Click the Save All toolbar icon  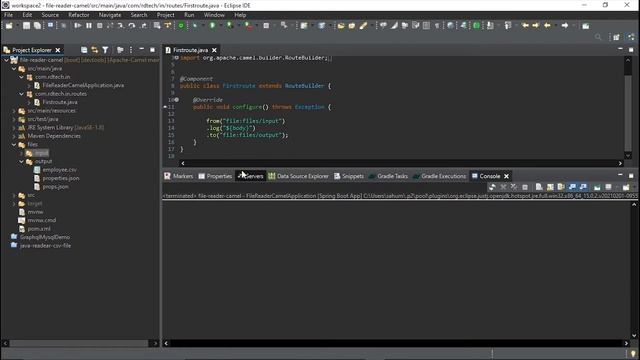point(37,26)
